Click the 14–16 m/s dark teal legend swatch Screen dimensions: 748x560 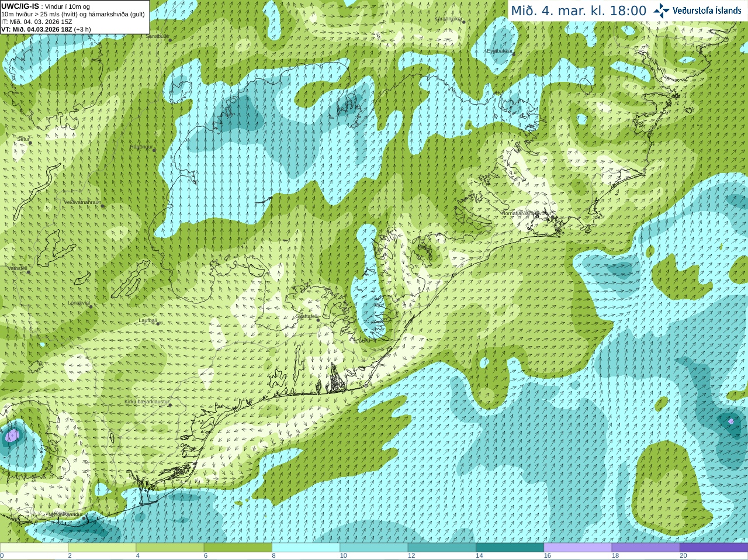pos(510,548)
